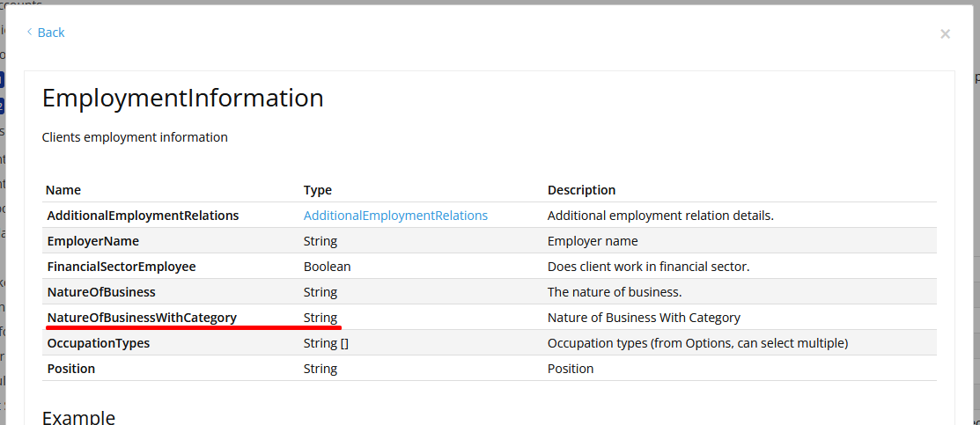
Task: Click the NatureOfBusiness field name
Action: point(101,292)
